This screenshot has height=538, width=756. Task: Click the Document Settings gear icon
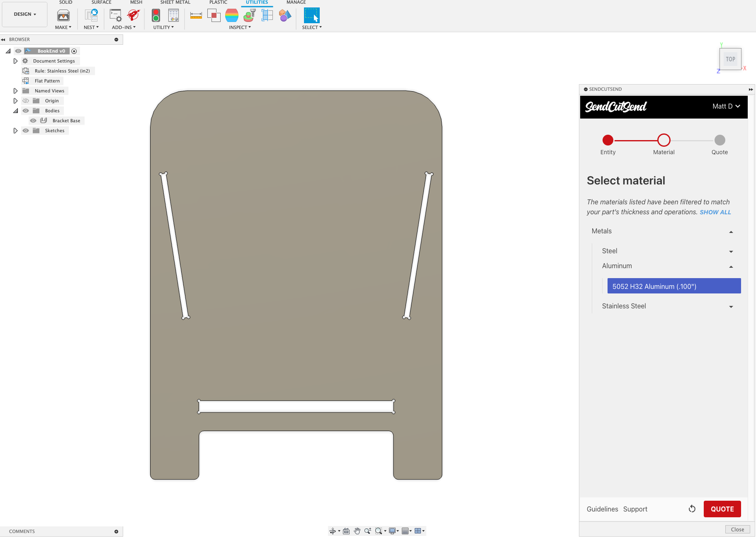pyautogui.click(x=25, y=61)
